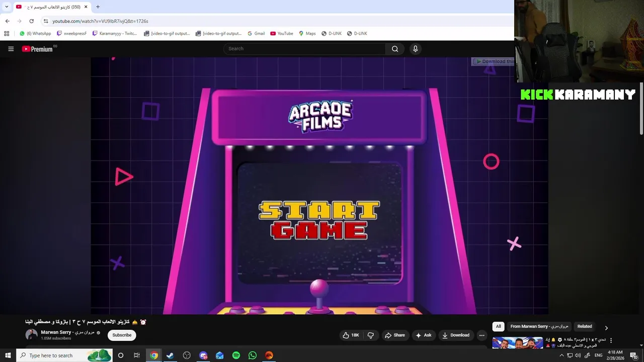This screenshot has width=644, height=362.
Task: Open volume control tray icon
Action: 578,355
